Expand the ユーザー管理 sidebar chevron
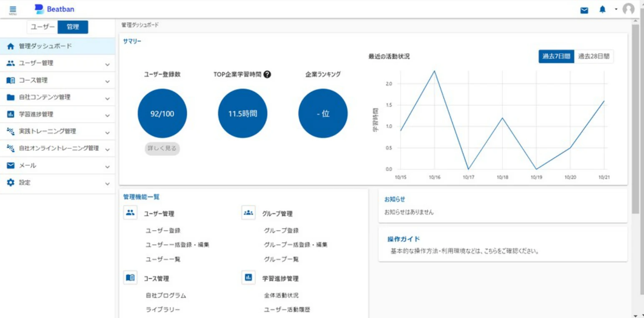The width and height of the screenshot is (644, 318). pos(108,65)
